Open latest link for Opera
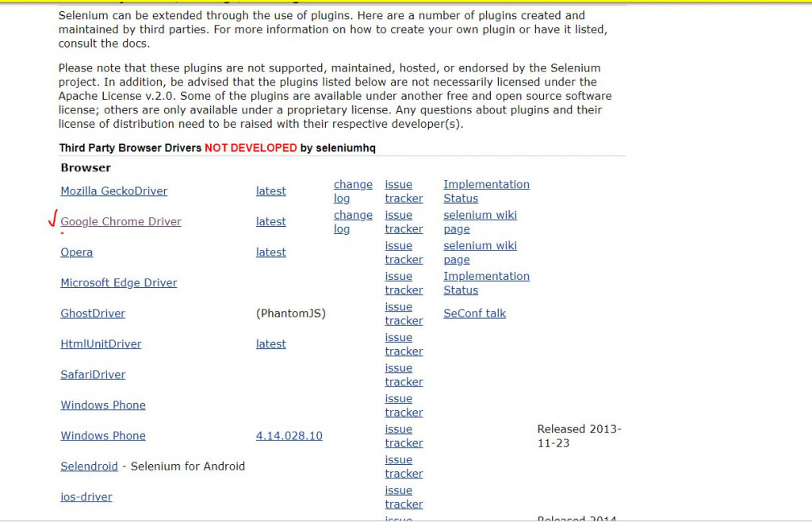 pyautogui.click(x=271, y=252)
